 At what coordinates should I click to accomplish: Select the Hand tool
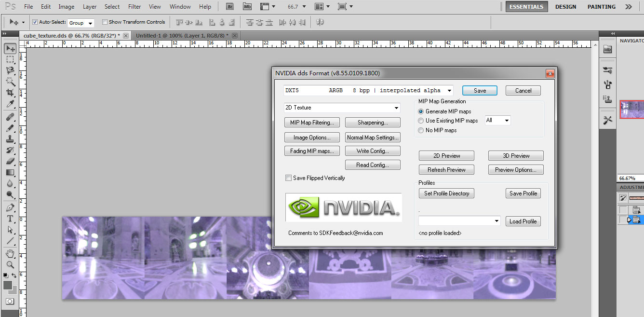point(10,254)
